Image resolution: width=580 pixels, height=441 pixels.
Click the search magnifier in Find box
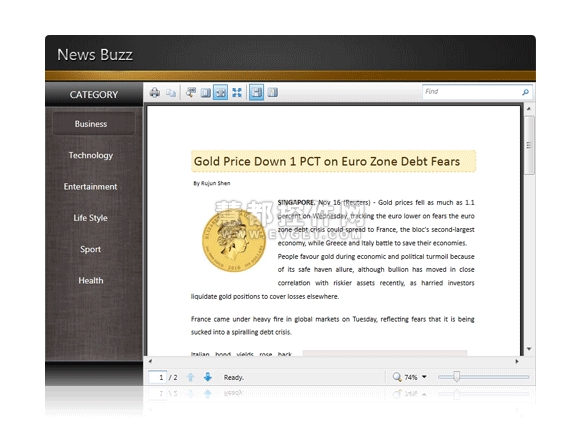525,92
